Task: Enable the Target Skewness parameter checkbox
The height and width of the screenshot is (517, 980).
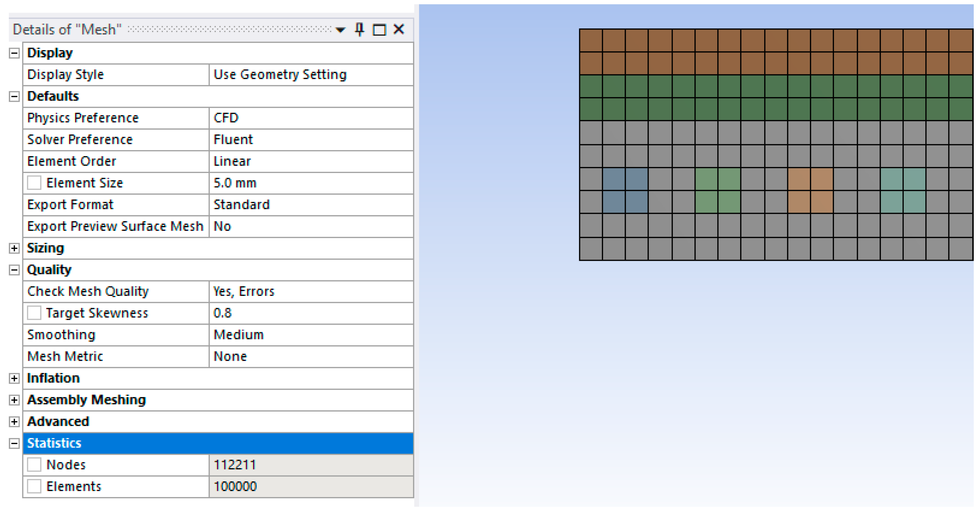Action: pos(34,313)
